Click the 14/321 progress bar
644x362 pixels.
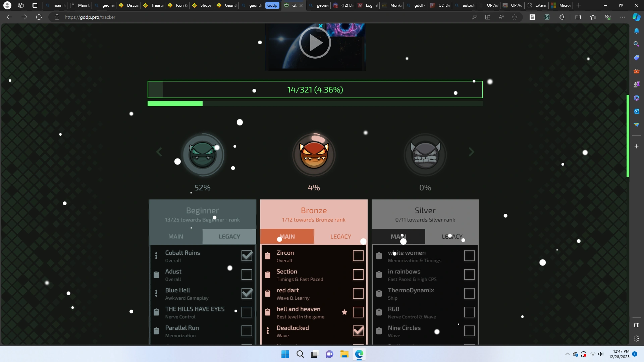coord(315,89)
